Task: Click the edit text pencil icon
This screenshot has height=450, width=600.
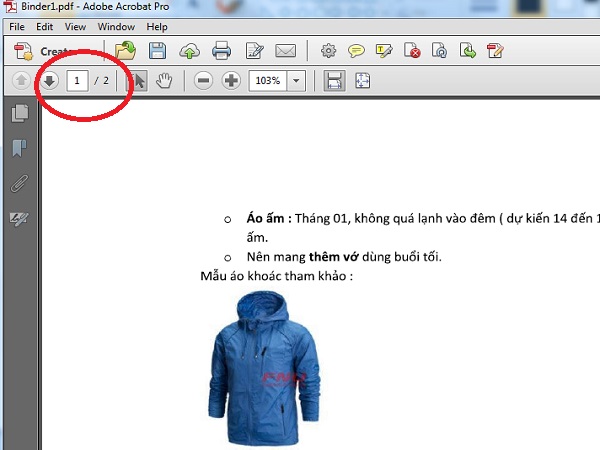Action: point(495,51)
